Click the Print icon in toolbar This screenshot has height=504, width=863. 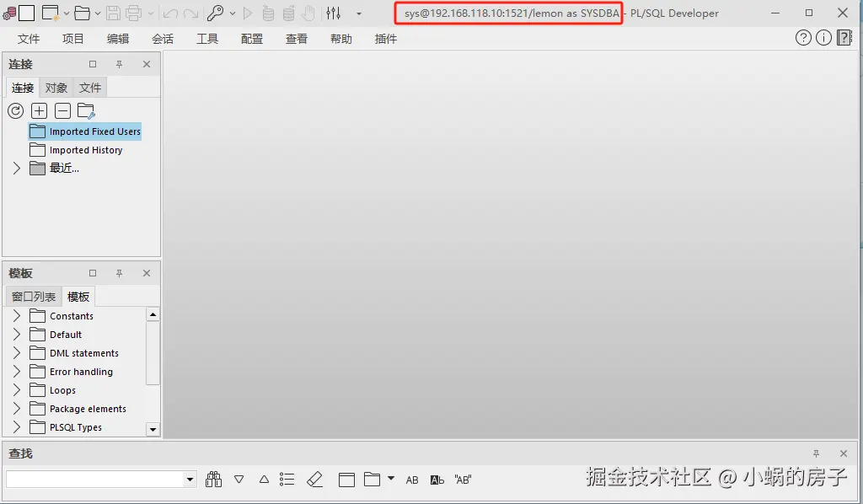[133, 13]
